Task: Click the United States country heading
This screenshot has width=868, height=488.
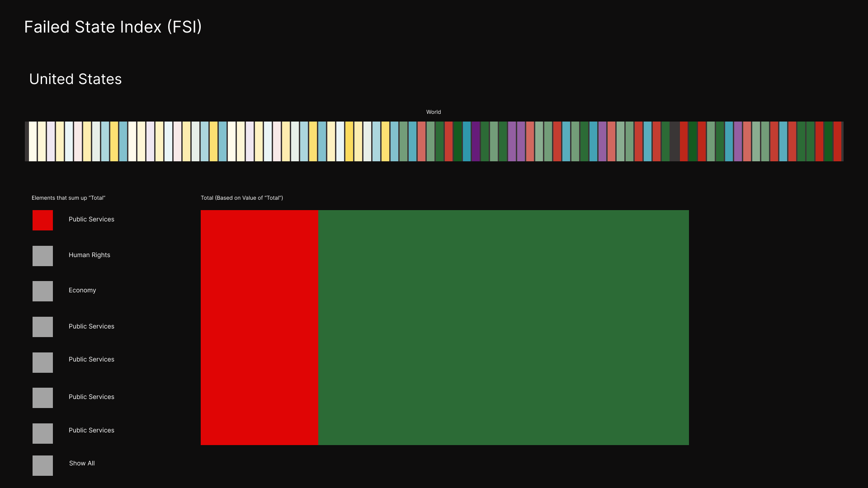Action: (x=75, y=79)
